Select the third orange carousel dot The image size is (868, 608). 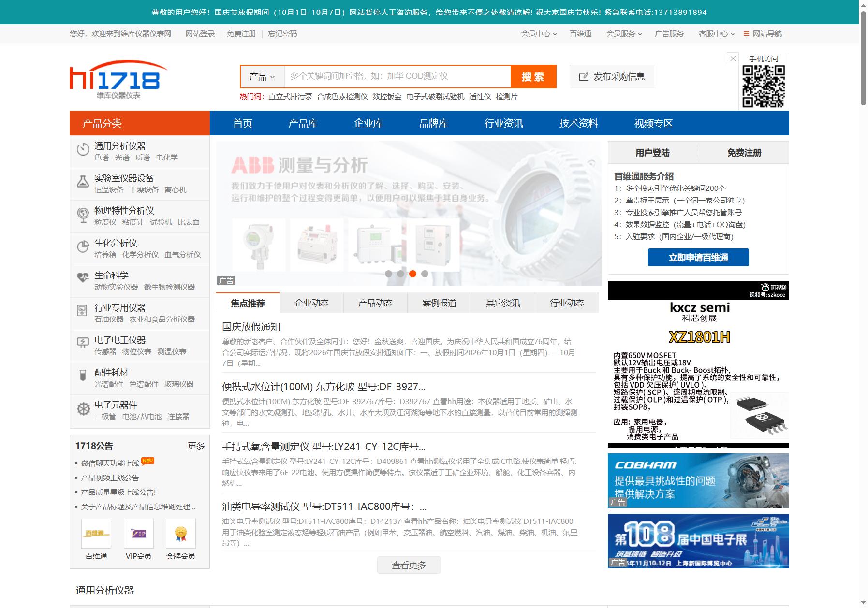point(412,274)
